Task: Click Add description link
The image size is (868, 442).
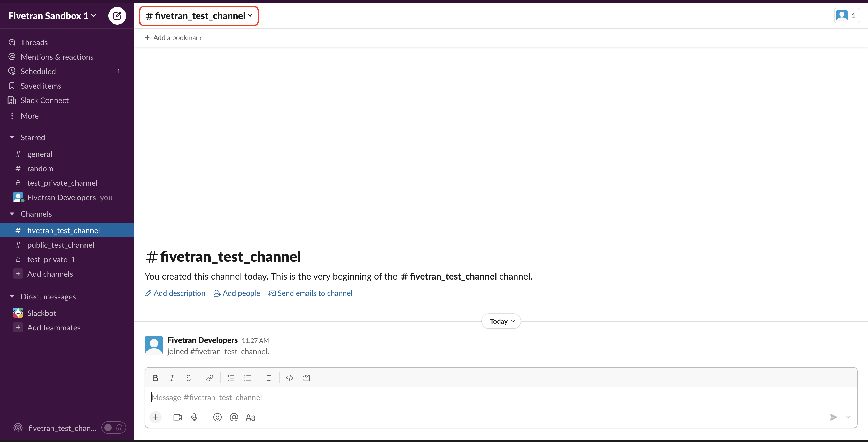Action: pyautogui.click(x=175, y=293)
